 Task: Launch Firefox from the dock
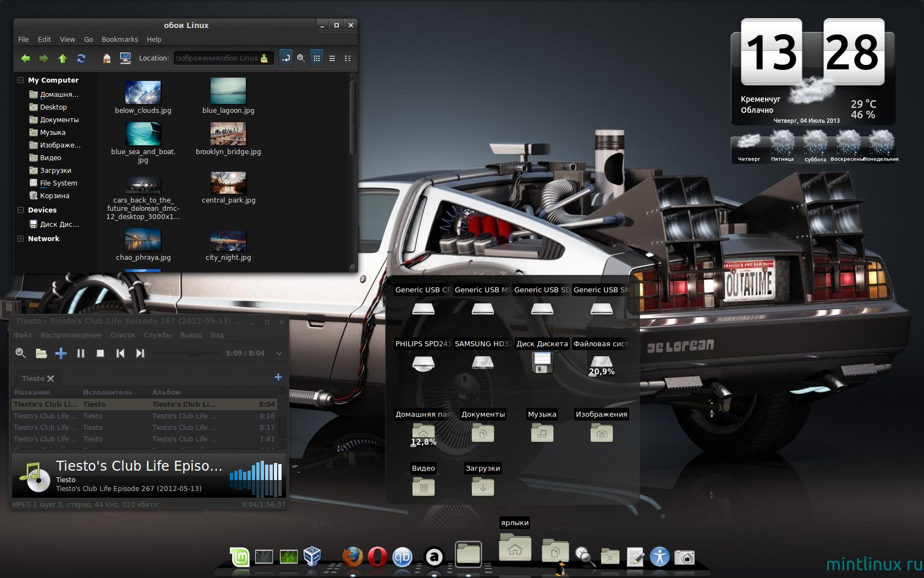(x=353, y=557)
